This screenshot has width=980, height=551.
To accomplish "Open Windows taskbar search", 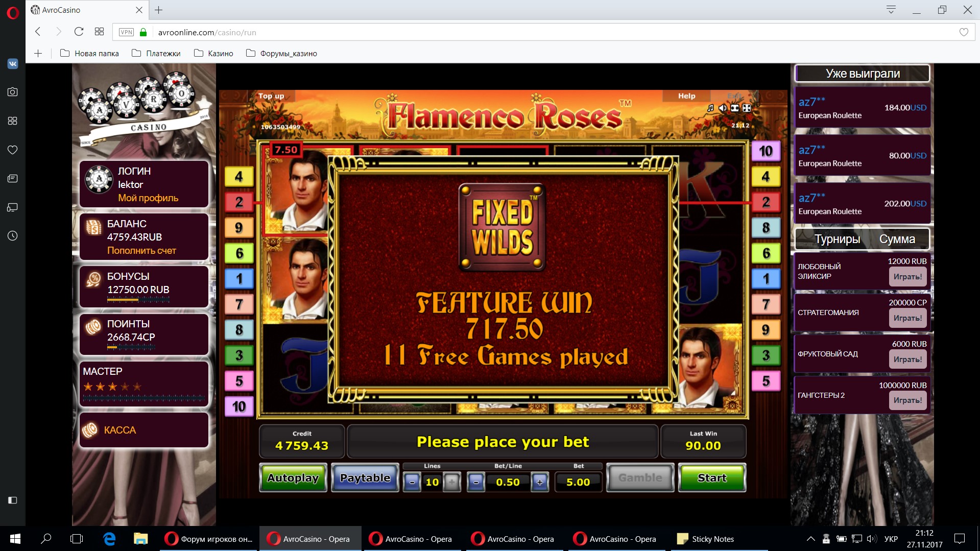I will point(46,539).
